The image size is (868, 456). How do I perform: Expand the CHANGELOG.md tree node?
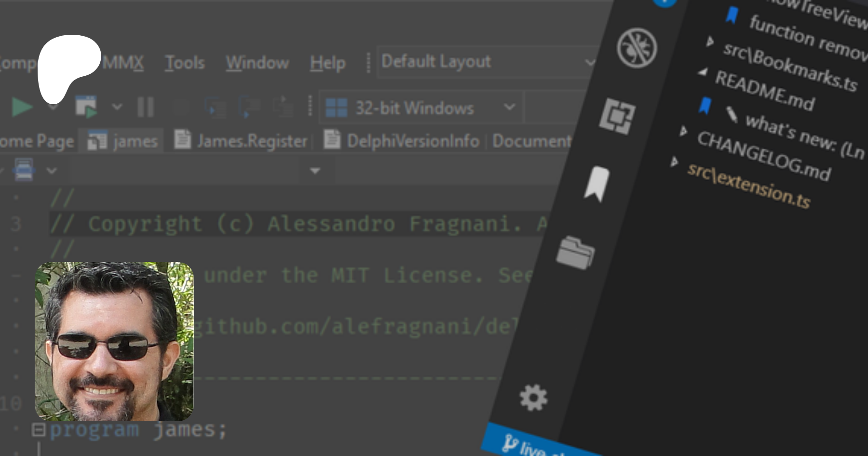tap(683, 131)
